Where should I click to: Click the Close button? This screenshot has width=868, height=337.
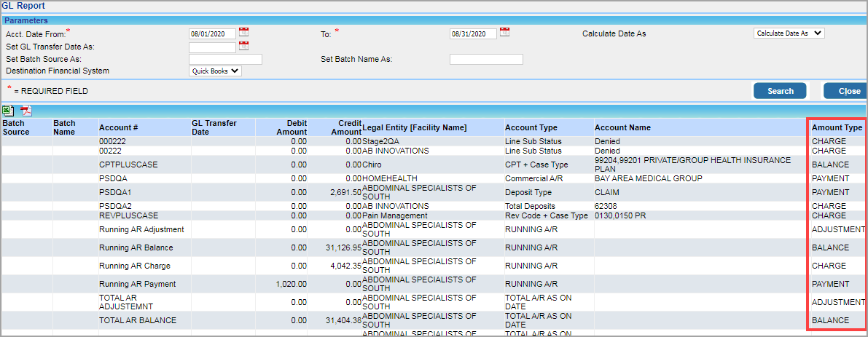pos(845,91)
